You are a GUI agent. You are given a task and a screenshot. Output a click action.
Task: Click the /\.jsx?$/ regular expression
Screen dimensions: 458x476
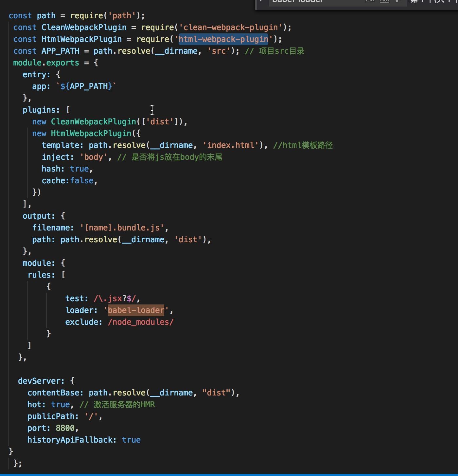tap(115, 299)
